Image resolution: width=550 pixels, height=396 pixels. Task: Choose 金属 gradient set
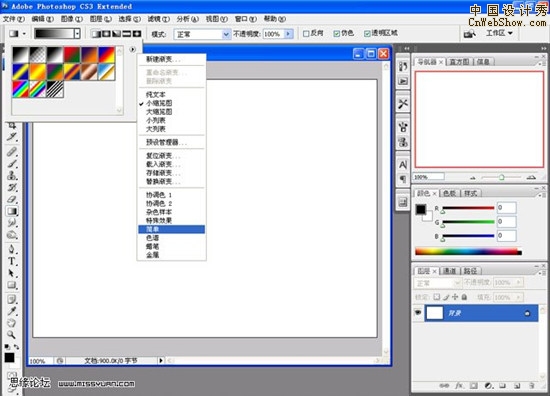[153, 255]
